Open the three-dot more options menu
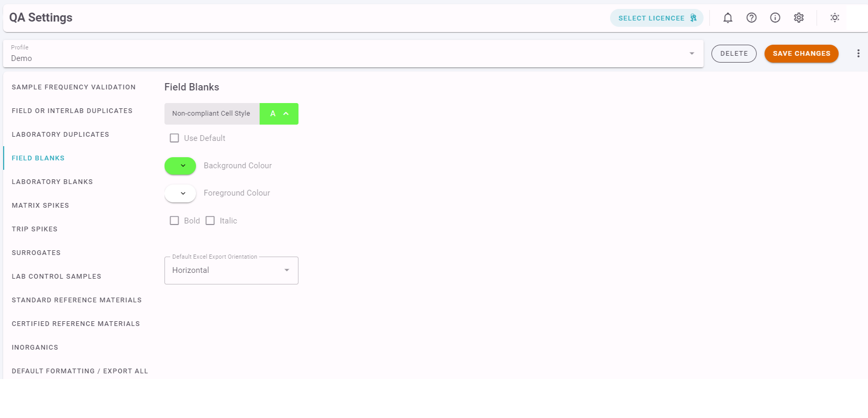This screenshot has width=868, height=418. 858,54
